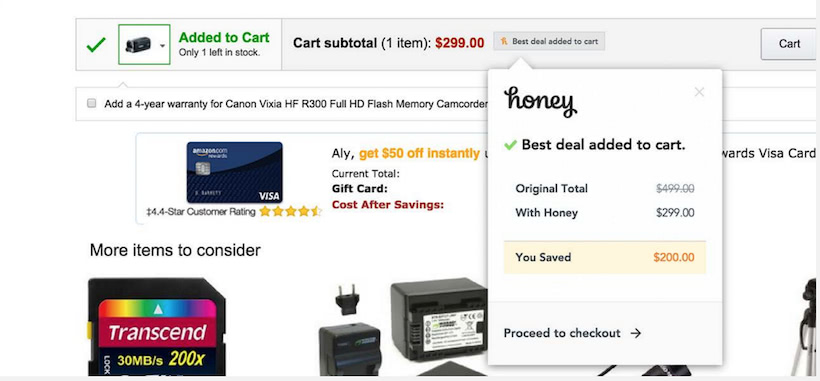Click the camcorder thumbnail in cart bar
The height and width of the screenshot is (381, 820).
click(x=139, y=45)
